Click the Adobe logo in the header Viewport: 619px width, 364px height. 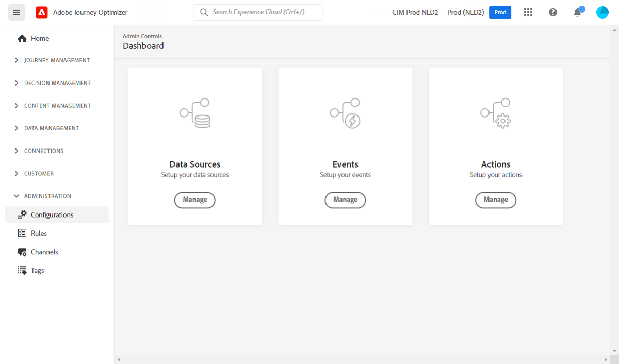(42, 12)
